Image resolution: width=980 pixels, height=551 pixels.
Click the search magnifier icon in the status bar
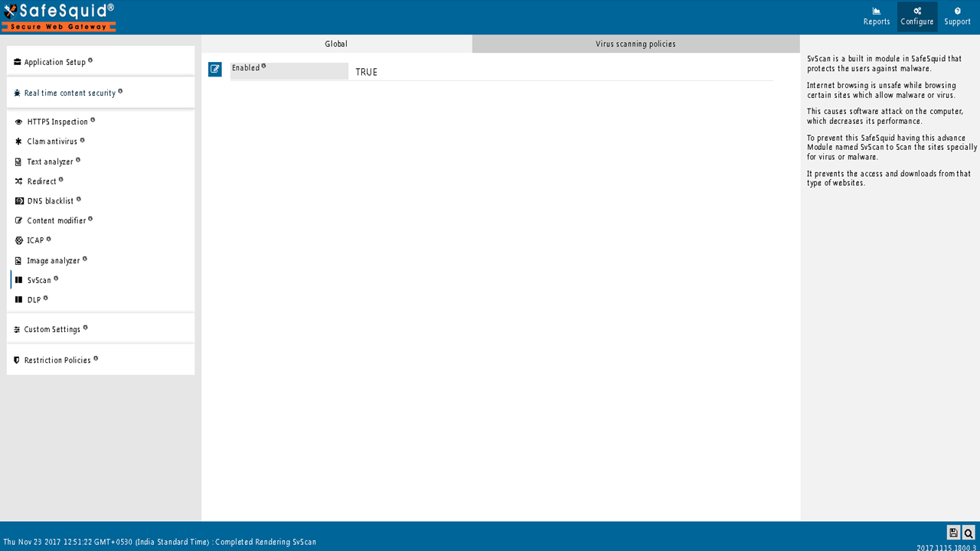(x=969, y=533)
